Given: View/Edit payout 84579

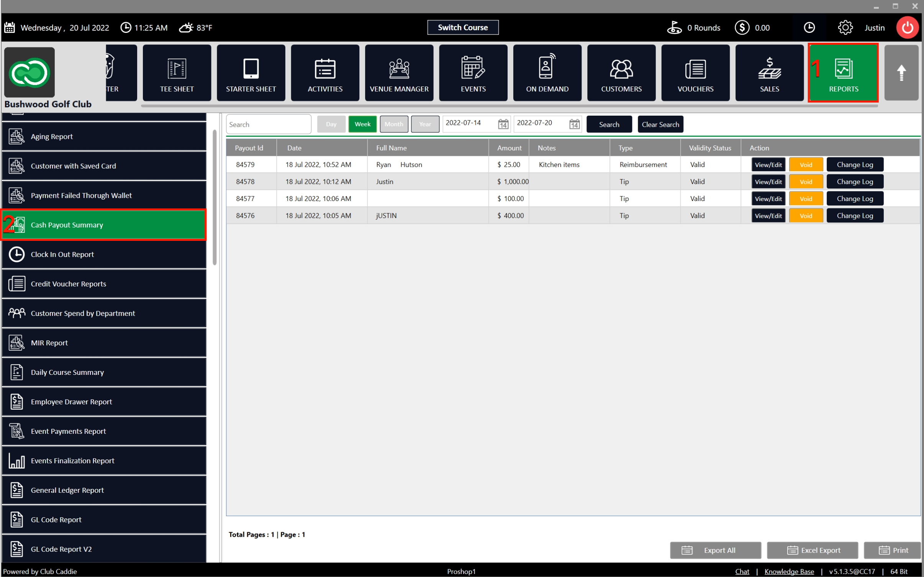Looking at the screenshot, I should tap(768, 165).
